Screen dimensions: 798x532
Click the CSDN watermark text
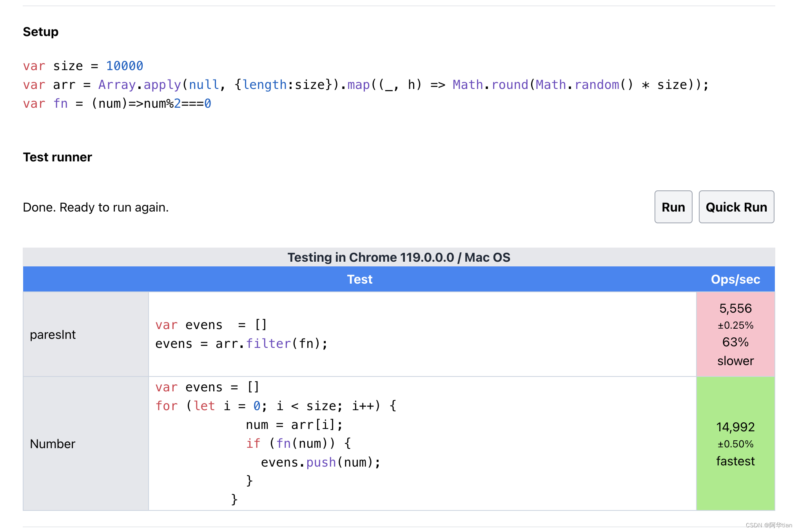tap(768, 525)
